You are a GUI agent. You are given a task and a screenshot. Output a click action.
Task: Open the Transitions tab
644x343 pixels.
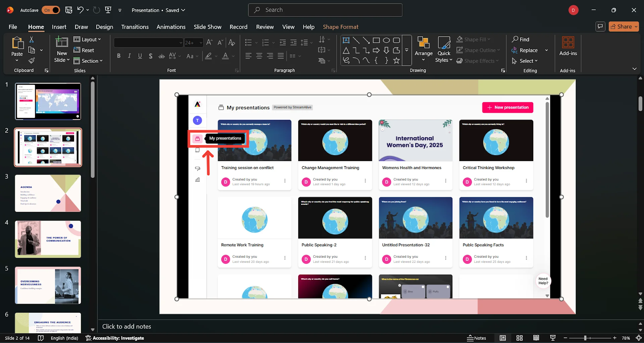(135, 27)
